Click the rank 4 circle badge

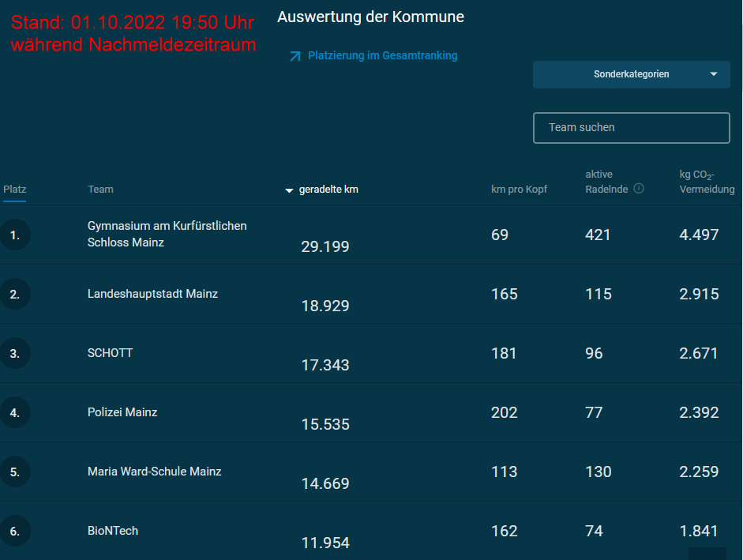(x=14, y=412)
